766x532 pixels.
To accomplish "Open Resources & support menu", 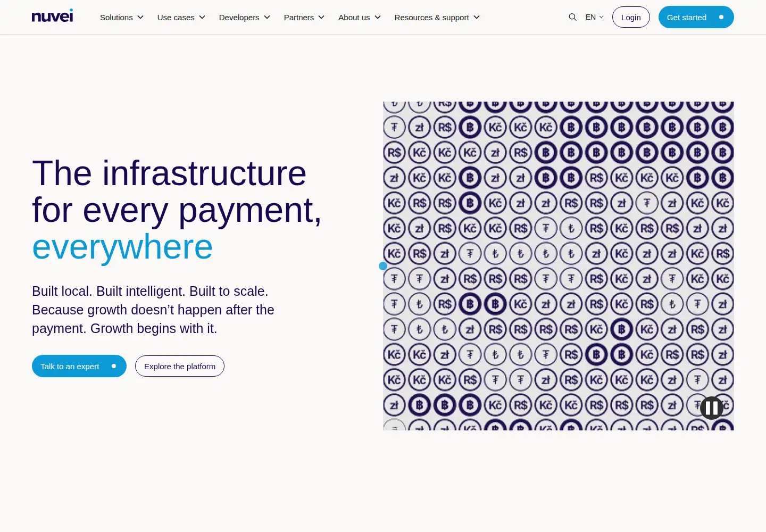I will tap(432, 17).
